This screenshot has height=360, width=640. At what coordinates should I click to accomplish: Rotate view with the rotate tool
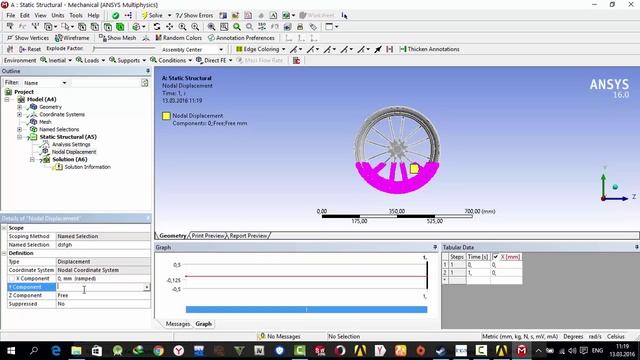click(x=157, y=27)
